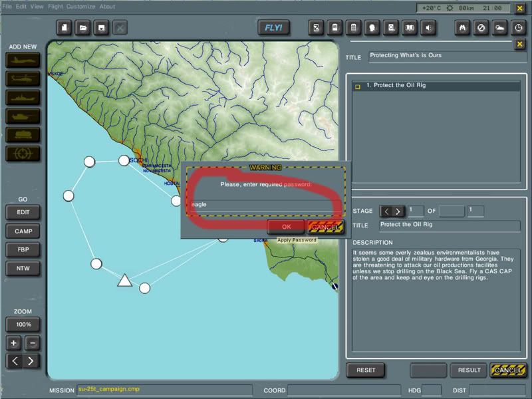Viewport: 532px width, 399px height.
Task: Add a new tank vehicle unit
Action: pyautogui.click(x=23, y=116)
